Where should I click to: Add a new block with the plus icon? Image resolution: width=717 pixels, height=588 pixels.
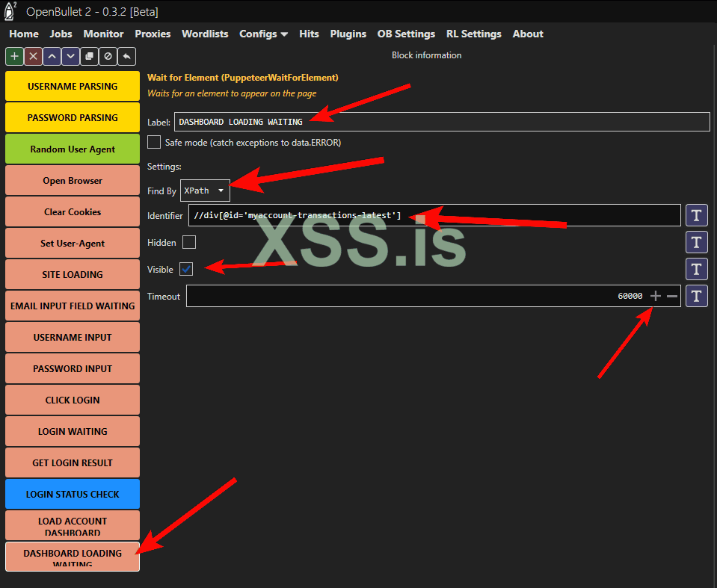coord(15,57)
